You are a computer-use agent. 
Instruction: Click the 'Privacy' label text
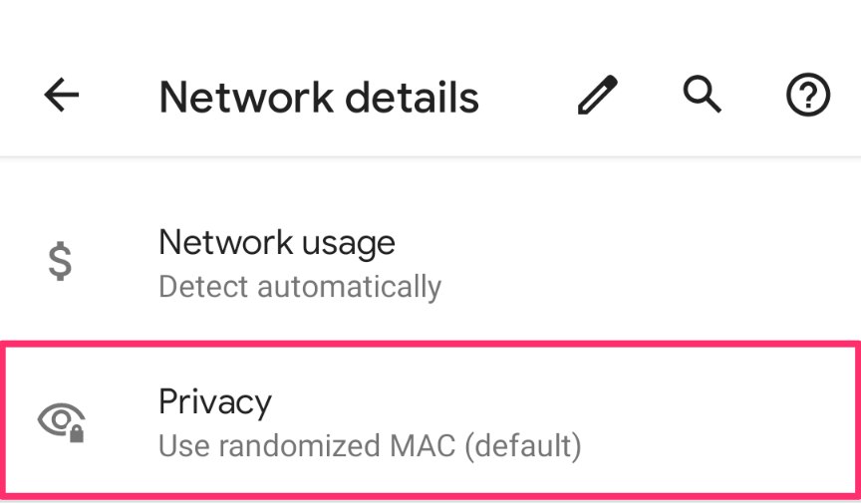click(215, 401)
